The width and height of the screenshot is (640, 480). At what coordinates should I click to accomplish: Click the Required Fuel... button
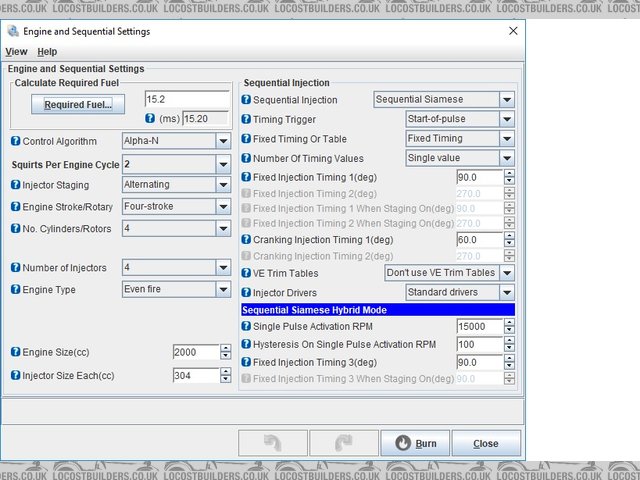tap(78, 104)
